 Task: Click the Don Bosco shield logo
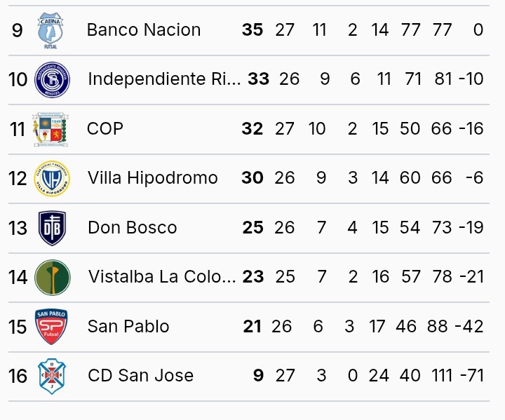[53, 228]
